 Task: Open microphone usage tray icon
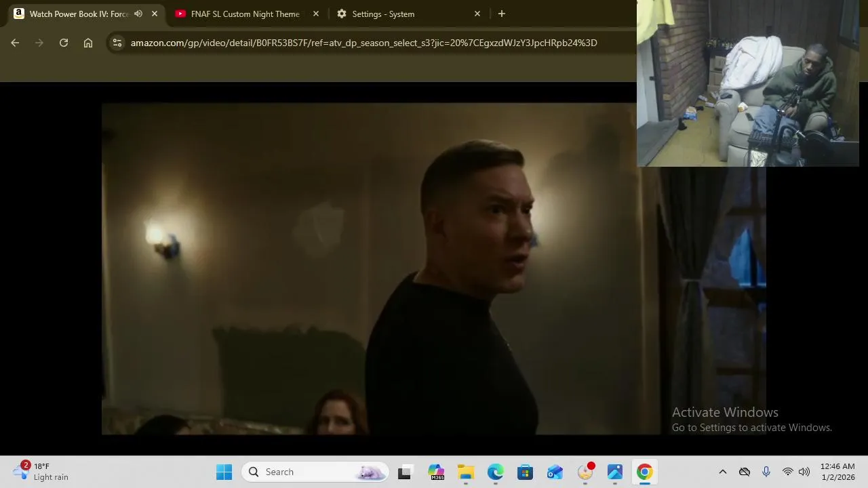click(766, 472)
